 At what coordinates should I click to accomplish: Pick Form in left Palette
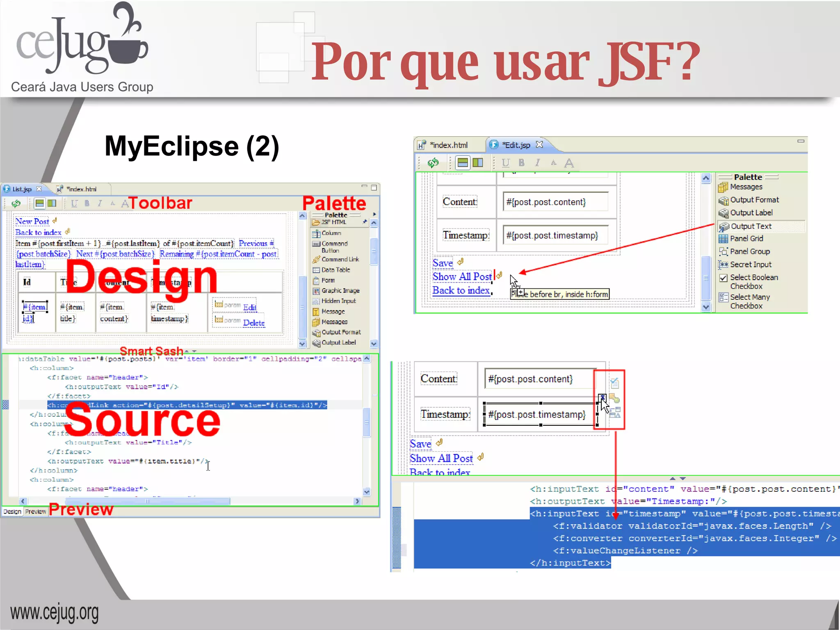point(324,281)
